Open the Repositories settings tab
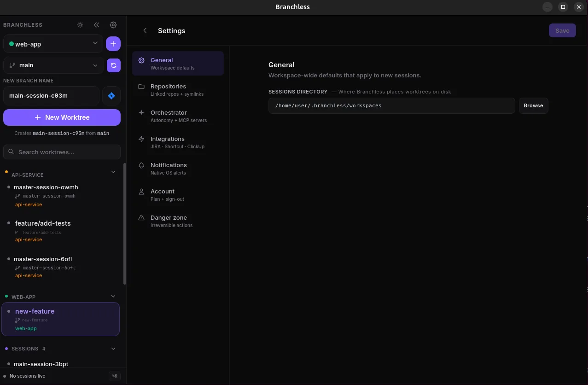This screenshot has height=385, width=588. (x=178, y=90)
